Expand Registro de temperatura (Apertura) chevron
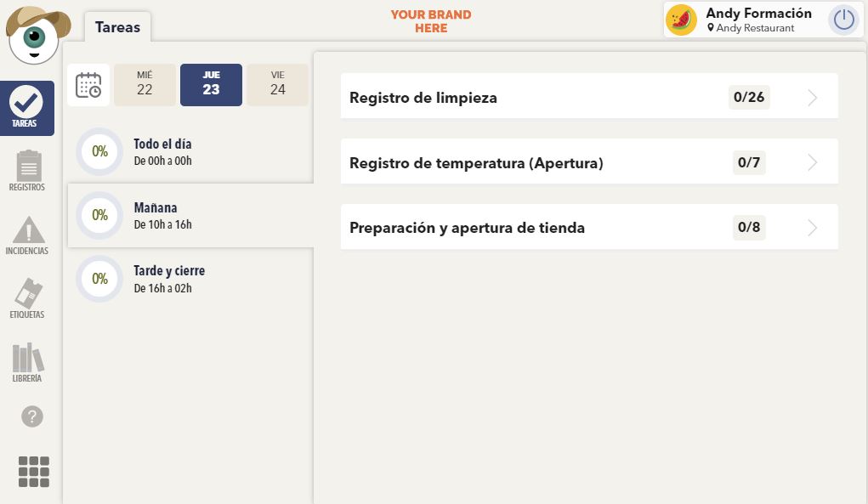Screen dimensions: 868x504 (x=812, y=162)
